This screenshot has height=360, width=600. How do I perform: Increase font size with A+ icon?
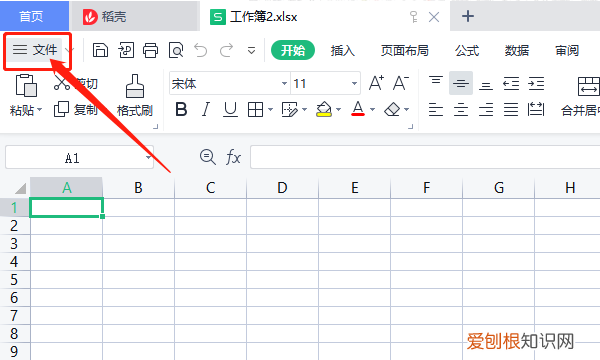coord(376,83)
